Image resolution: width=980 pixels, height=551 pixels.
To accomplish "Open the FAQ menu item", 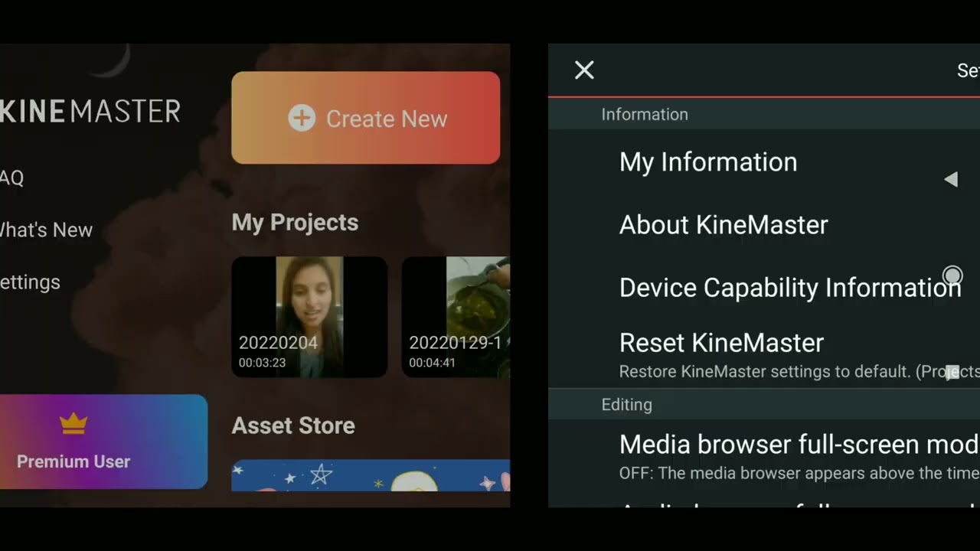I will pos(11,178).
